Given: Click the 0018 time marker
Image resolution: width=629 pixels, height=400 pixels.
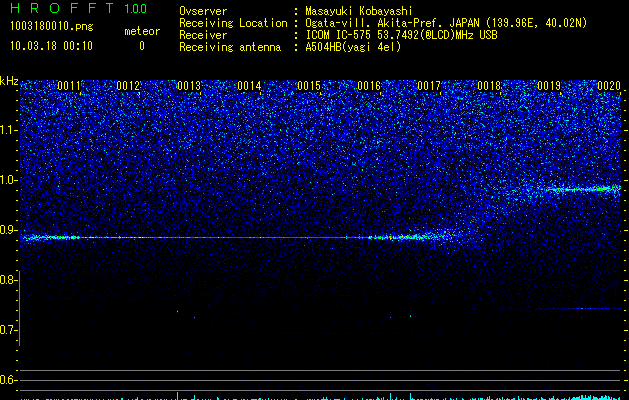Looking at the screenshot, I should pyautogui.click(x=489, y=86).
